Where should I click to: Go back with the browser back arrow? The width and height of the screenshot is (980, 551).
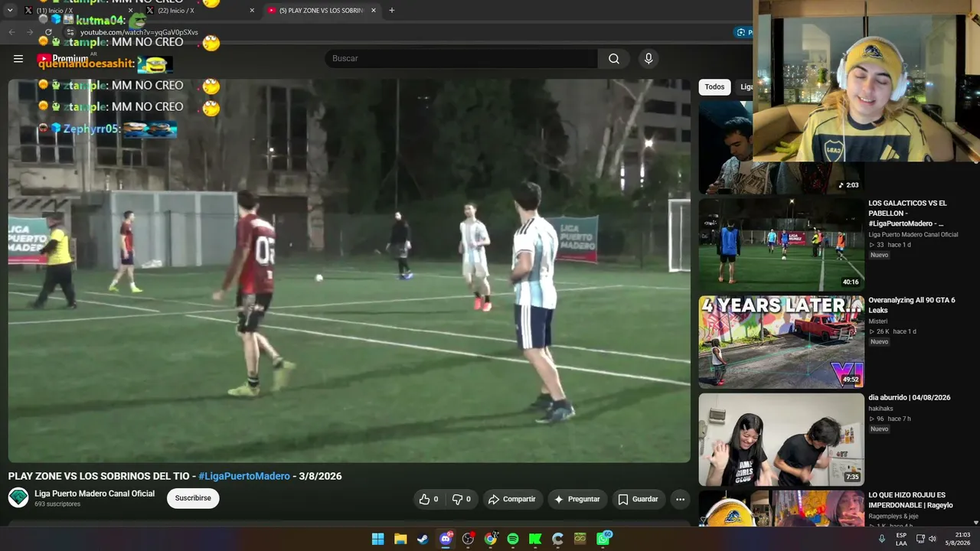[x=11, y=32]
